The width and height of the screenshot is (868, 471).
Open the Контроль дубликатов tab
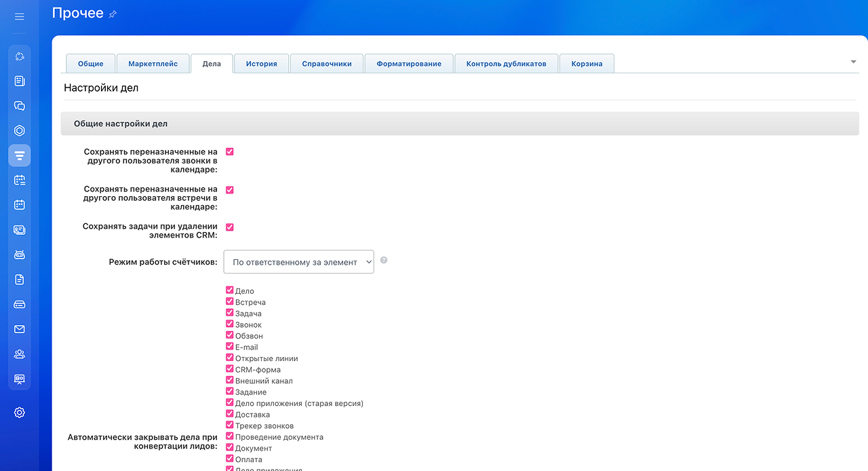click(x=506, y=64)
